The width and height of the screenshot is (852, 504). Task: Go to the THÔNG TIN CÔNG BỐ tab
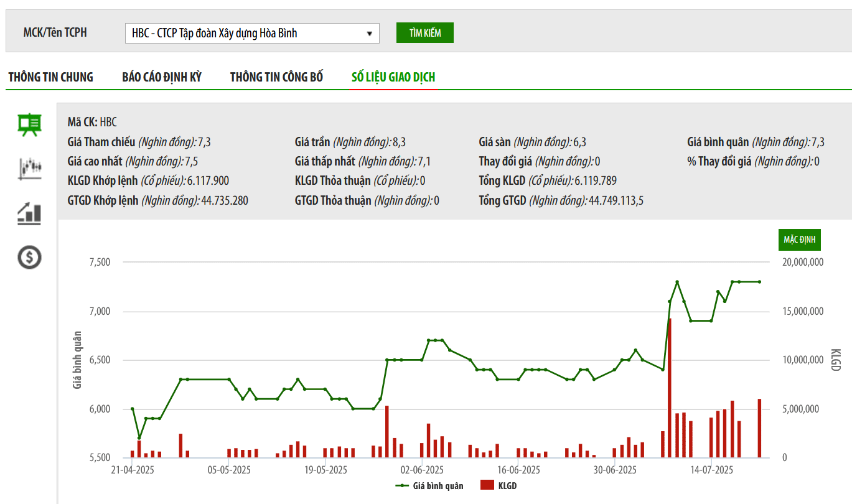[x=276, y=77]
